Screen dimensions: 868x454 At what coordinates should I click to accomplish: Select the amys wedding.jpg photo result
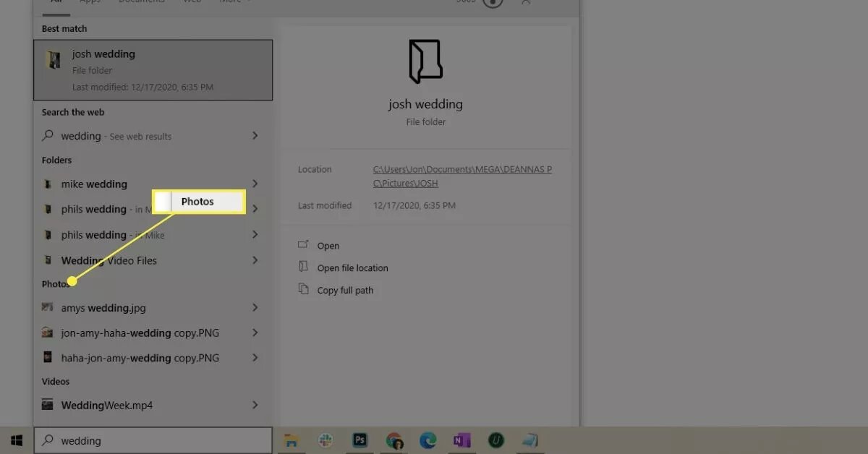pyautogui.click(x=153, y=308)
